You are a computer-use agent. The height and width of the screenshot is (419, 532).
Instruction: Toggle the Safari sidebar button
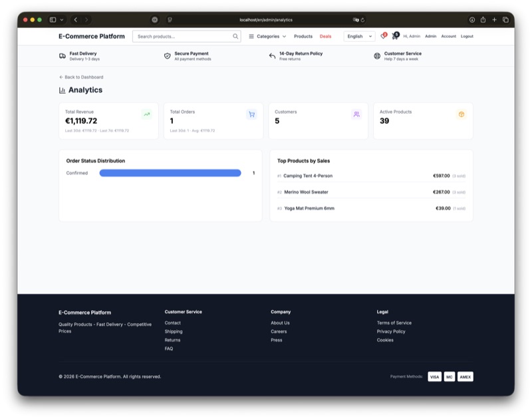tap(53, 20)
